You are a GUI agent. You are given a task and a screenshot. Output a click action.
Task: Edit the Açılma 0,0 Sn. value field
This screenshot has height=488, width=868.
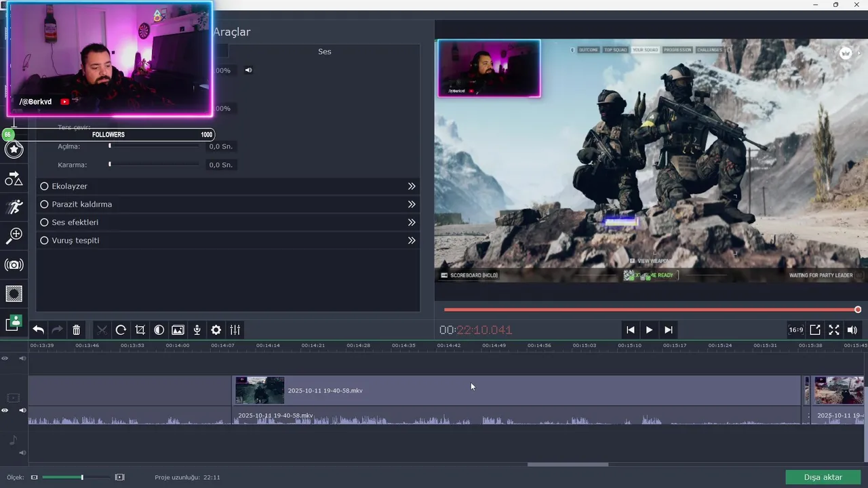pyautogui.click(x=220, y=146)
